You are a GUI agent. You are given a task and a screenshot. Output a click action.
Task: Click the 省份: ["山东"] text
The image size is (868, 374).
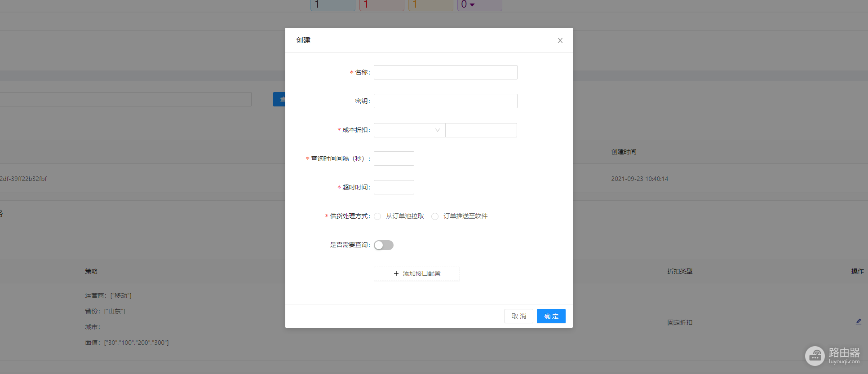point(105,311)
